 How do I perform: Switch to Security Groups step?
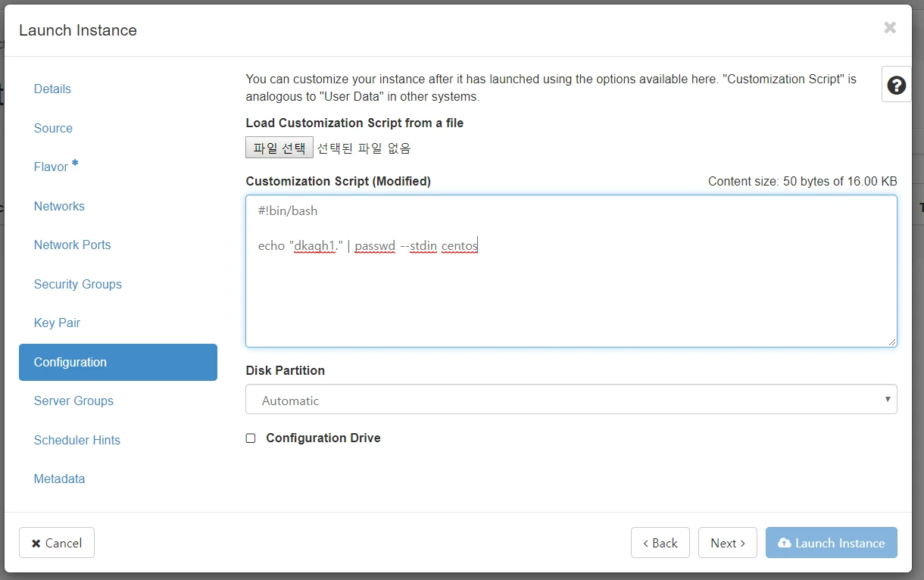77,284
